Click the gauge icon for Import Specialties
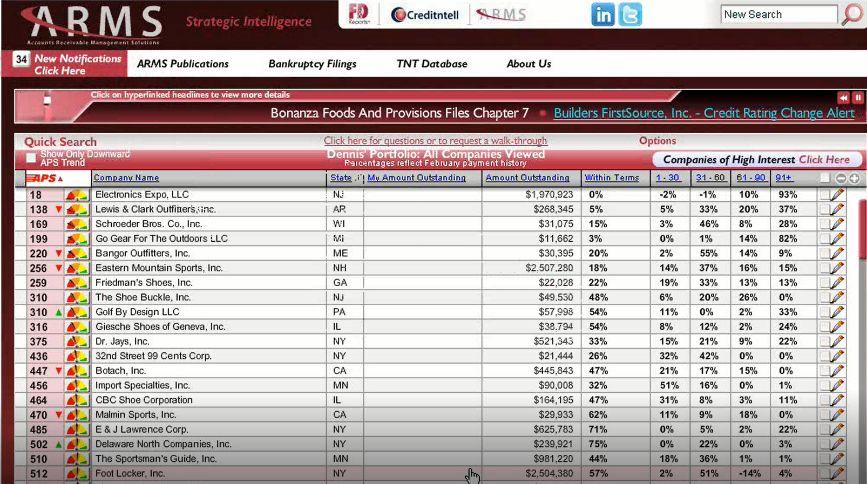Viewport: 867px width, 484px height. pos(77,385)
